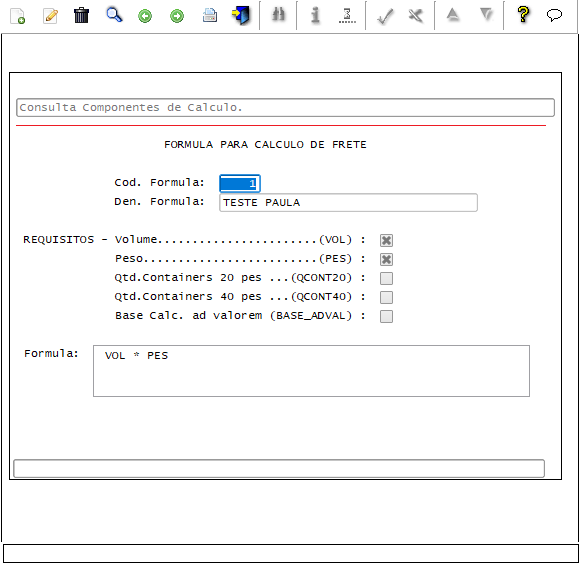Screen dimensions: 582x568
Task: Click the Formula text area
Action: coord(311,371)
